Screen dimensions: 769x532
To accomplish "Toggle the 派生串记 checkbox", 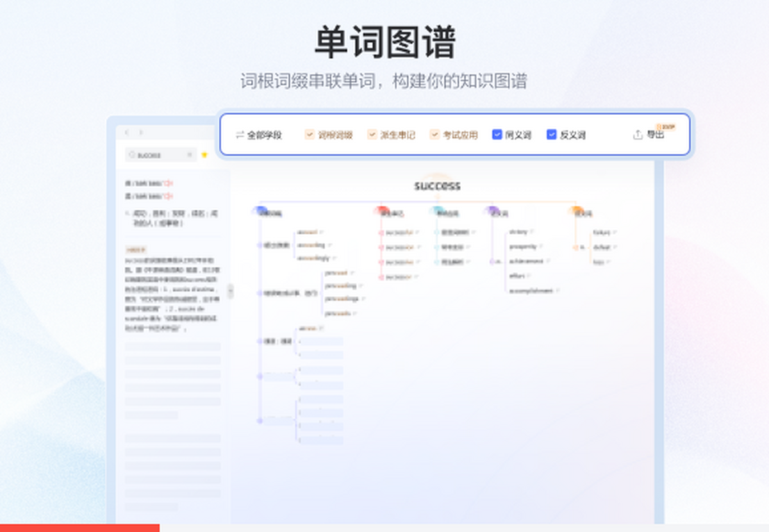I will pos(372,135).
